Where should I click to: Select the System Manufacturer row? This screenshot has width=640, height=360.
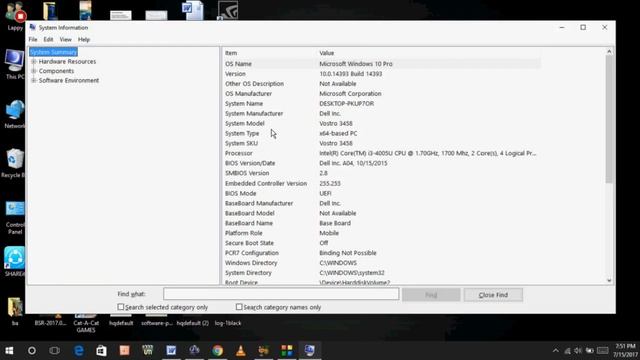(382, 113)
